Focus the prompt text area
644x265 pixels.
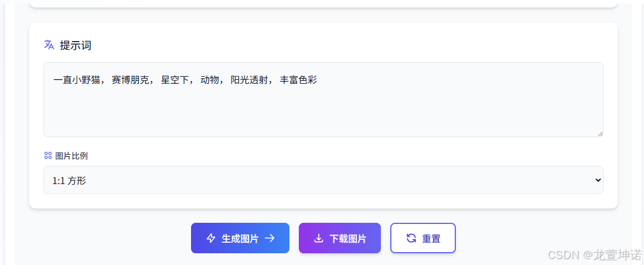pyautogui.click(x=323, y=100)
